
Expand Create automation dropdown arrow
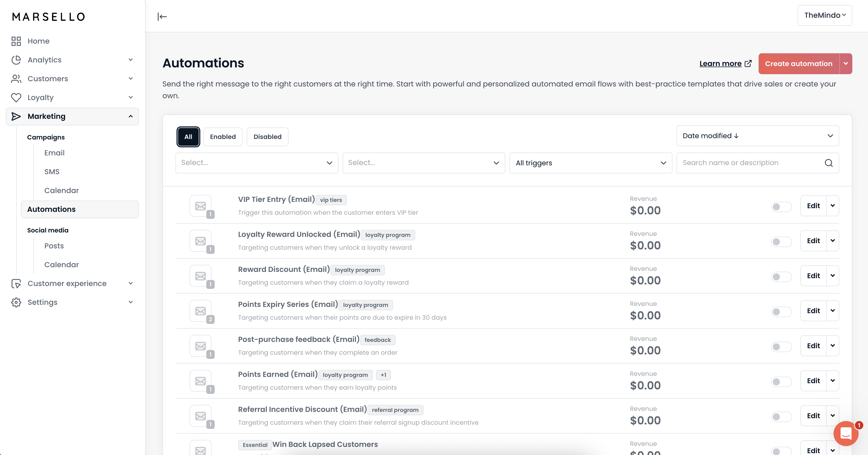pyautogui.click(x=846, y=64)
